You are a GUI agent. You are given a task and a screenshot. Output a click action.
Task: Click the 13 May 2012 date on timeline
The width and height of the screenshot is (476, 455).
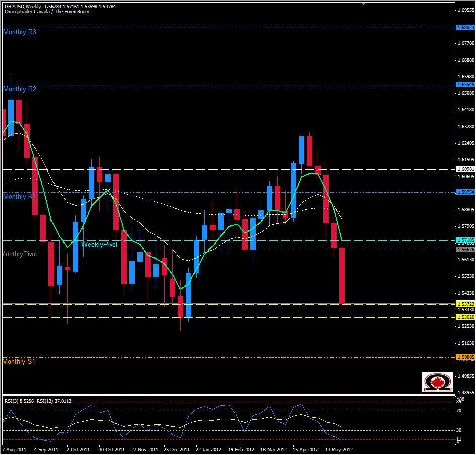click(338, 449)
